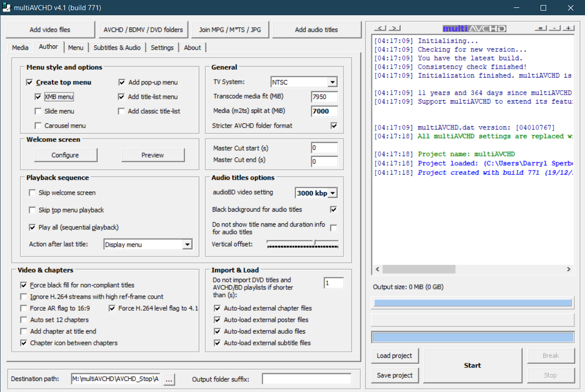Screen dimensions: 585x392
Task: Open the TV System dropdown
Action: [x=332, y=83]
